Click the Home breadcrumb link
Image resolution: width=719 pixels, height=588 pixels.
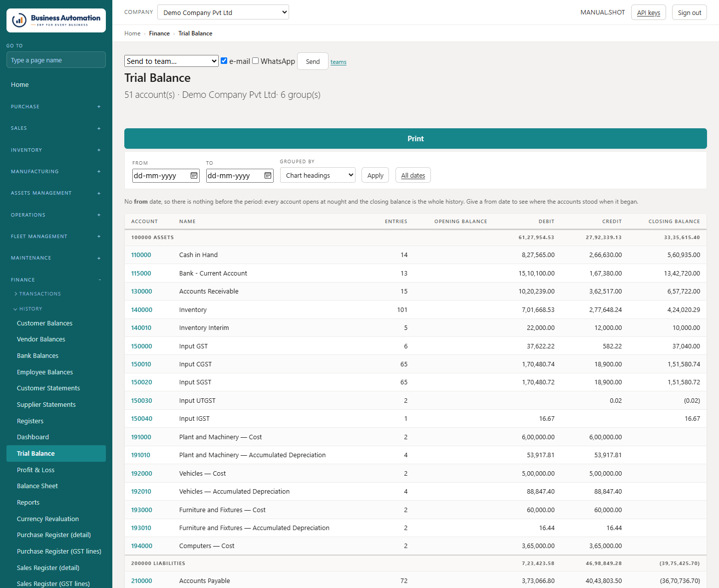pos(132,33)
